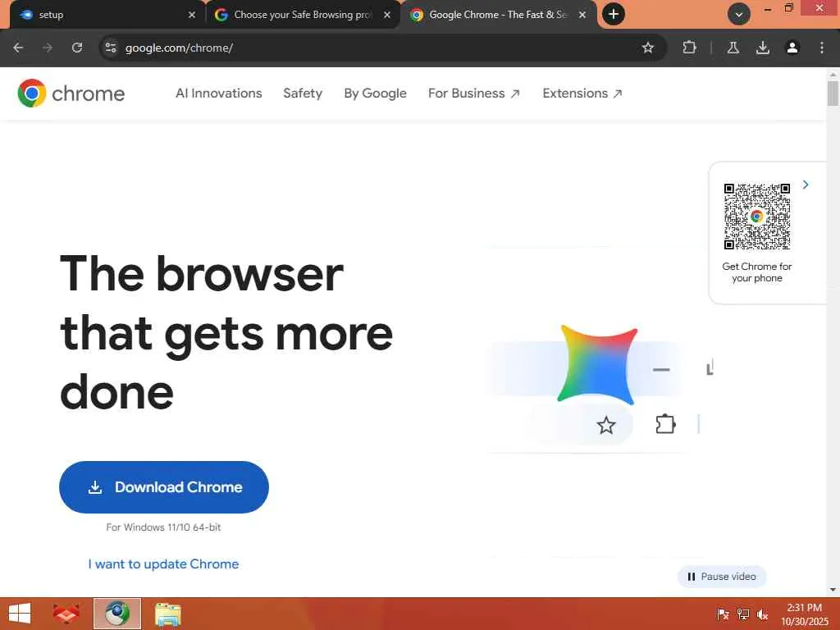Open a new tab with plus button
The height and width of the screenshot is (630, 840).
[x=614, y=14]
